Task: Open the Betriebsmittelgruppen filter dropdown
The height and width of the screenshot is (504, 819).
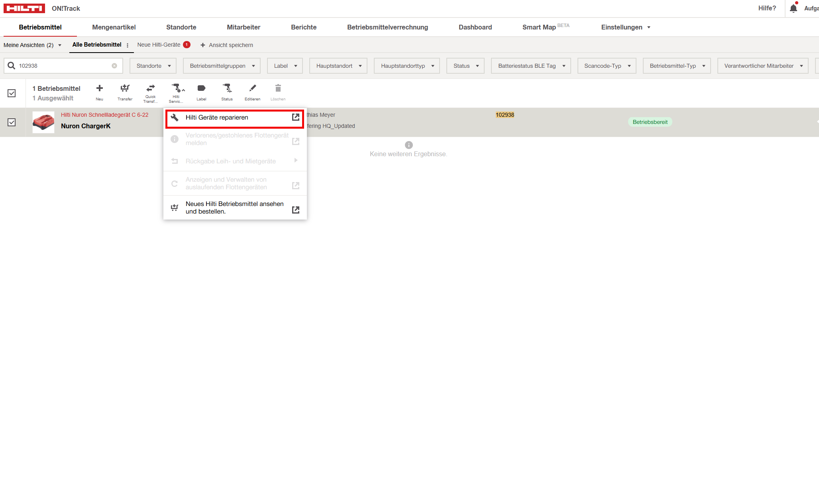Action: click(222, 66)
